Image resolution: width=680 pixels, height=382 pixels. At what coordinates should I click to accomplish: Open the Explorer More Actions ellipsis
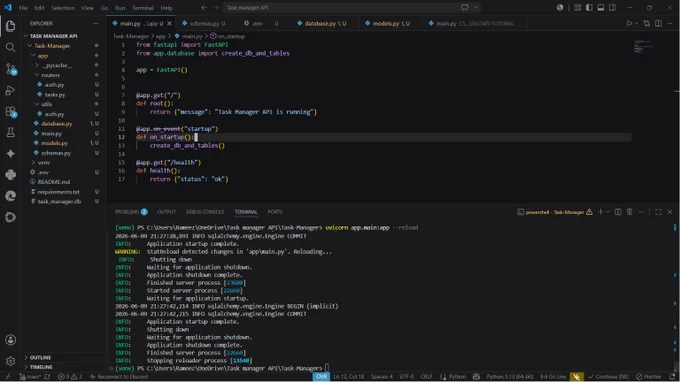coord(95,23)
